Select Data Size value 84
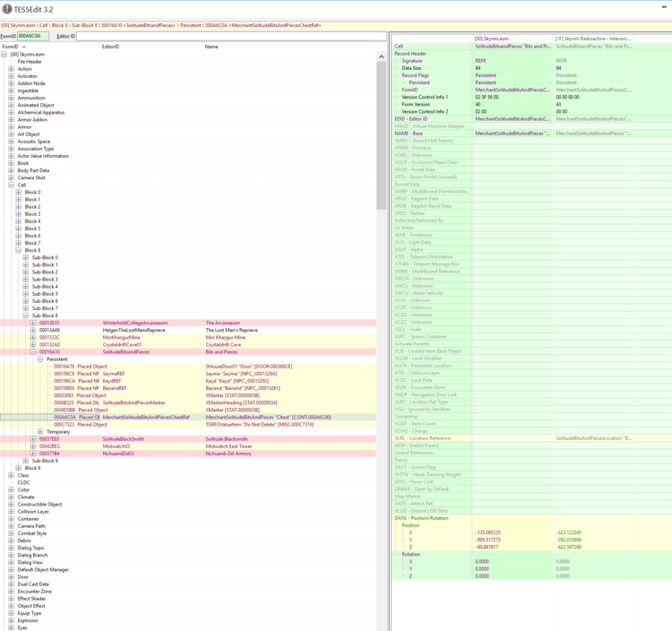 click(x=478, y=68)
